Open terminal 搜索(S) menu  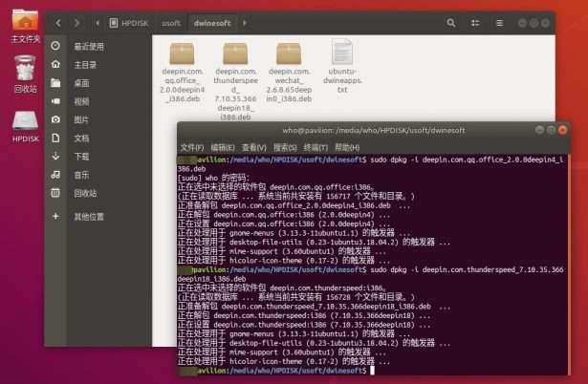tap(285, 148)
